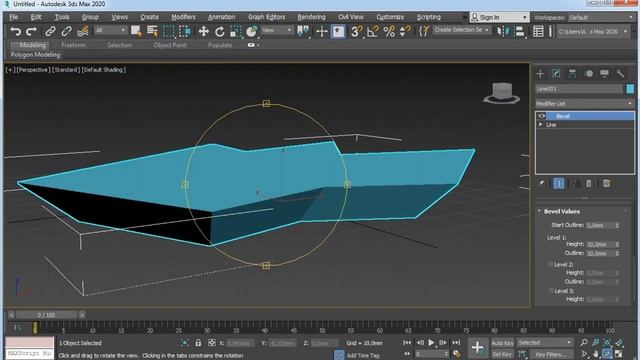
Task: Click the Bind to Space Warp icon
Action: coord(83,31)
